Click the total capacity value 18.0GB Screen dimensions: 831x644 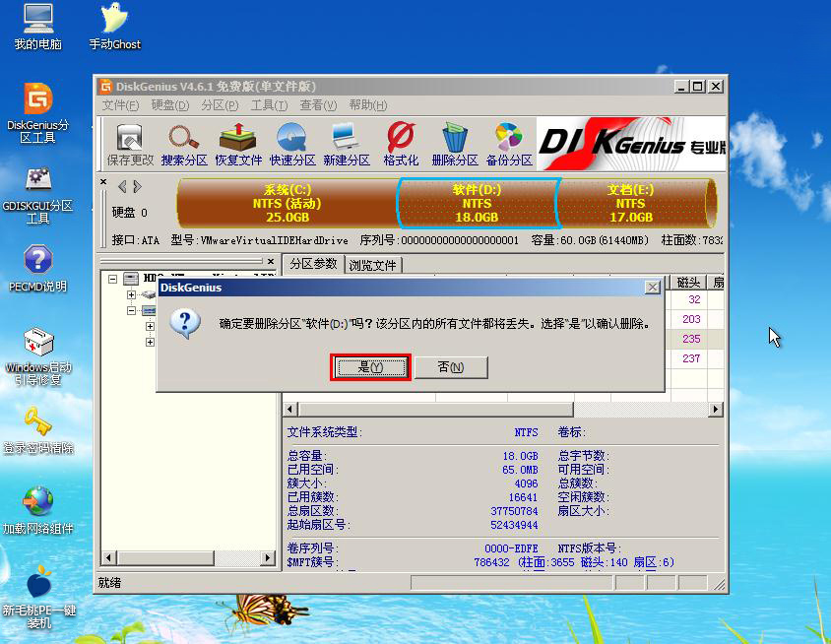[x=521, y=456]
